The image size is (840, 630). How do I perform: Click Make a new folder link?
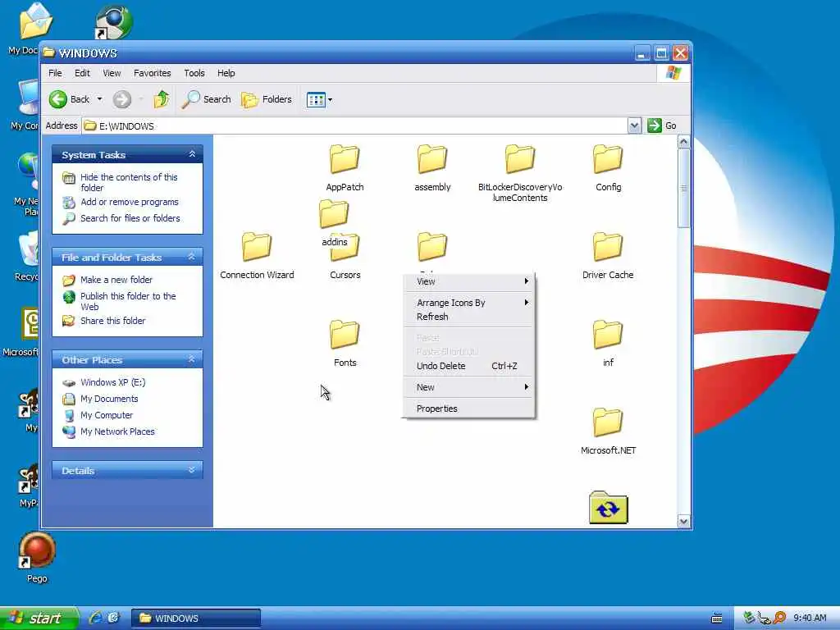tap(116, 280)
